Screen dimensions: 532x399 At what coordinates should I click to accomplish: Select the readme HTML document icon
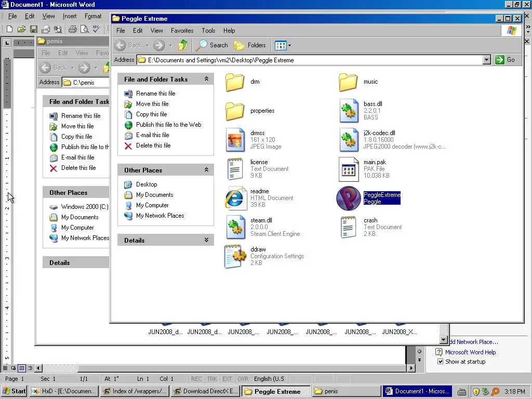tap(235, 198)
